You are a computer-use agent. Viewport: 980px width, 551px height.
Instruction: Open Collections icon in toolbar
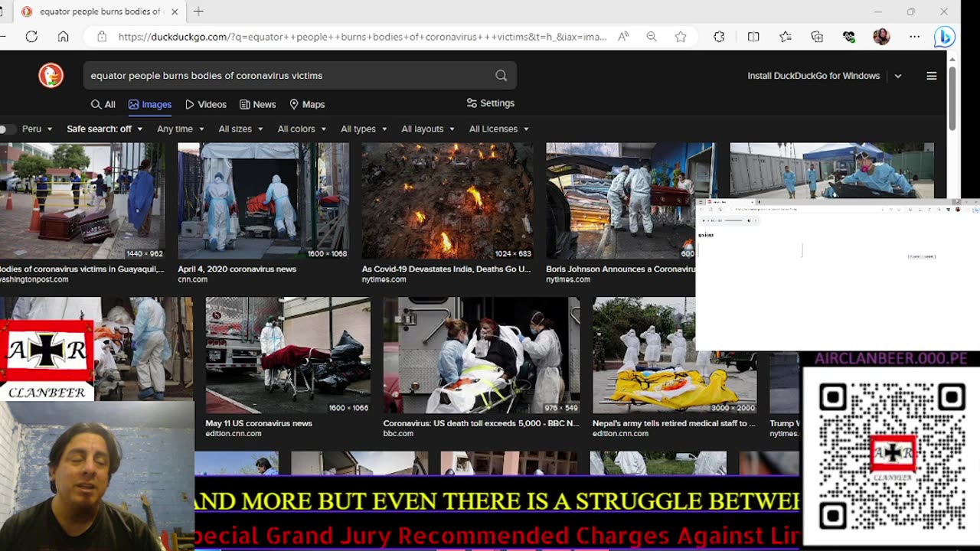click(x=817, y=37)
